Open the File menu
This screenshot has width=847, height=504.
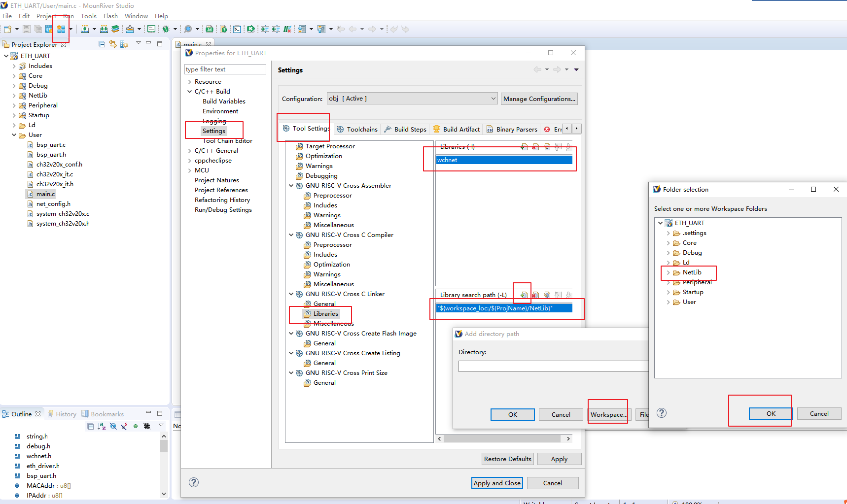click(7, 16)
